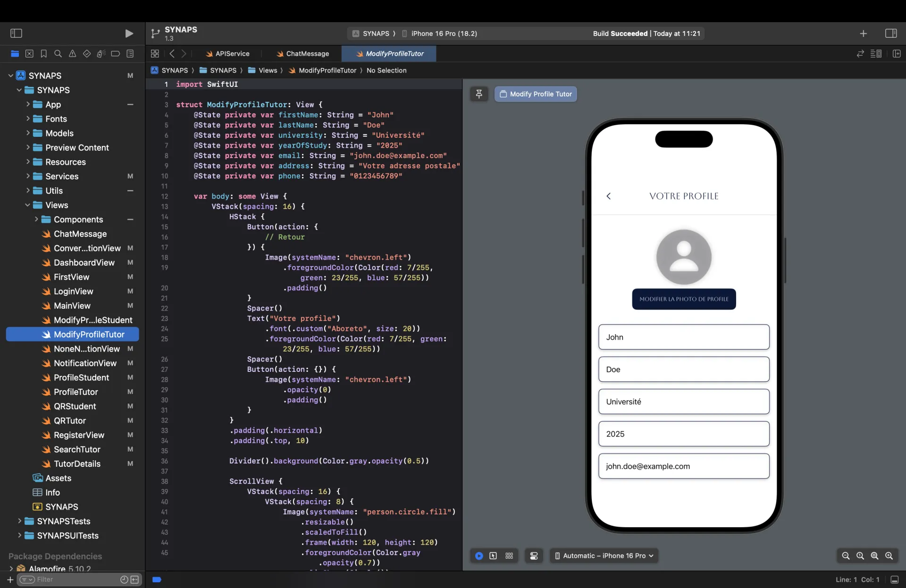This screenshot has width=906, height=588.
Task: Open the Project navigator folder icon
Action: (15, 54)
